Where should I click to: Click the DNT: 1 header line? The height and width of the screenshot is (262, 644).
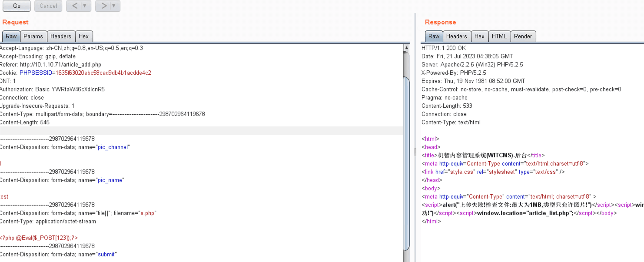(x=8, y=81)
